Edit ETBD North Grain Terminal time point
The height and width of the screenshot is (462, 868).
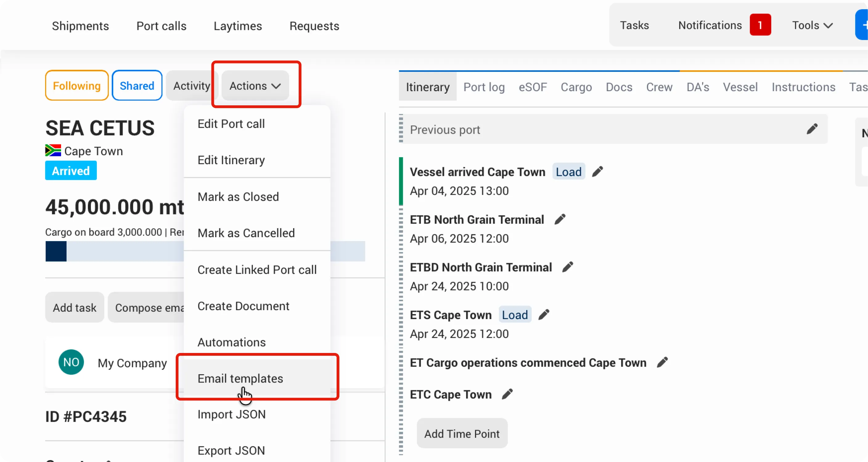click(568, 267)
